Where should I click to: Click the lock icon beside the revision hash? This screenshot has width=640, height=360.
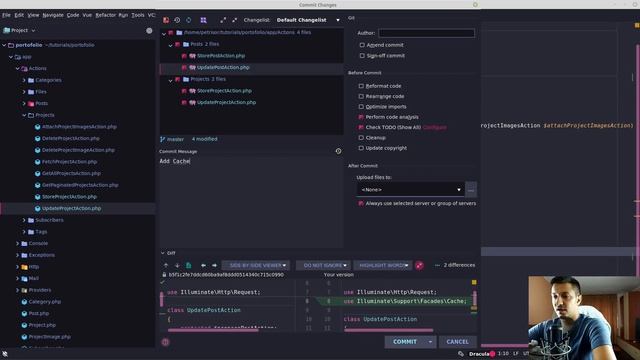tap(164, 275)
